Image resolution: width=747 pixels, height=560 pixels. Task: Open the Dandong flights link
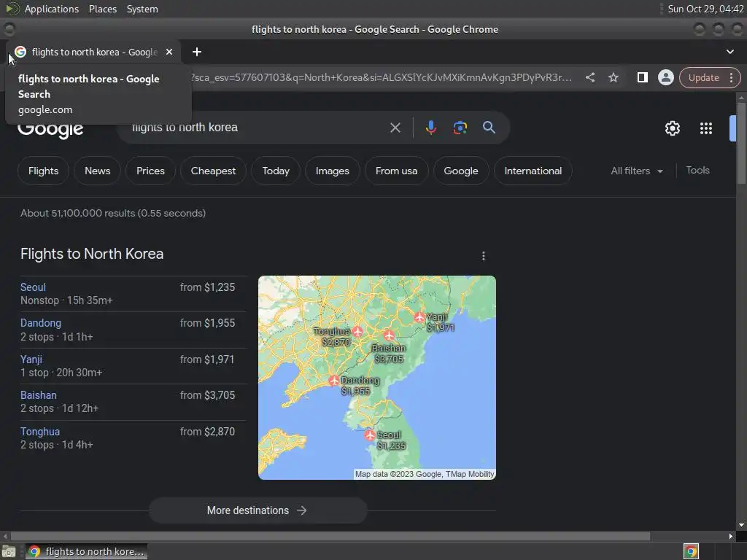(x=41, y=323)
